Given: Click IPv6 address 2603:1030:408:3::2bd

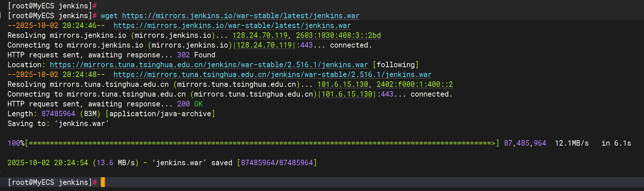Looking at the screenshot, I should click(x=338, y=35).
